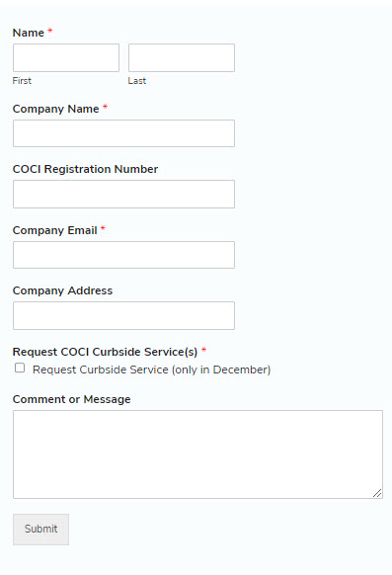
Task: Click the 'Company Name' heading label
Action: 55,109
